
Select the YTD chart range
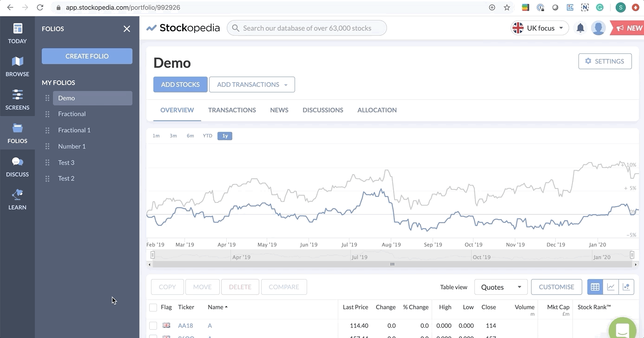tap(208, 136)
